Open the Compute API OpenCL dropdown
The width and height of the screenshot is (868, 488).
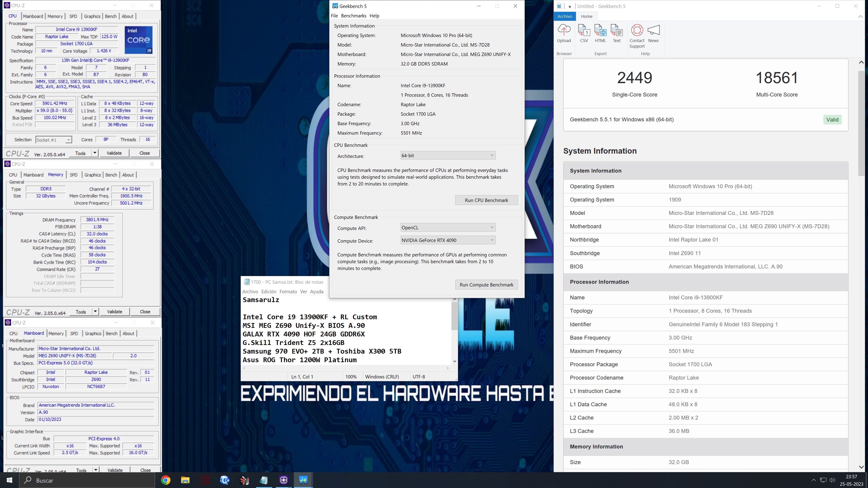(448, 228)
